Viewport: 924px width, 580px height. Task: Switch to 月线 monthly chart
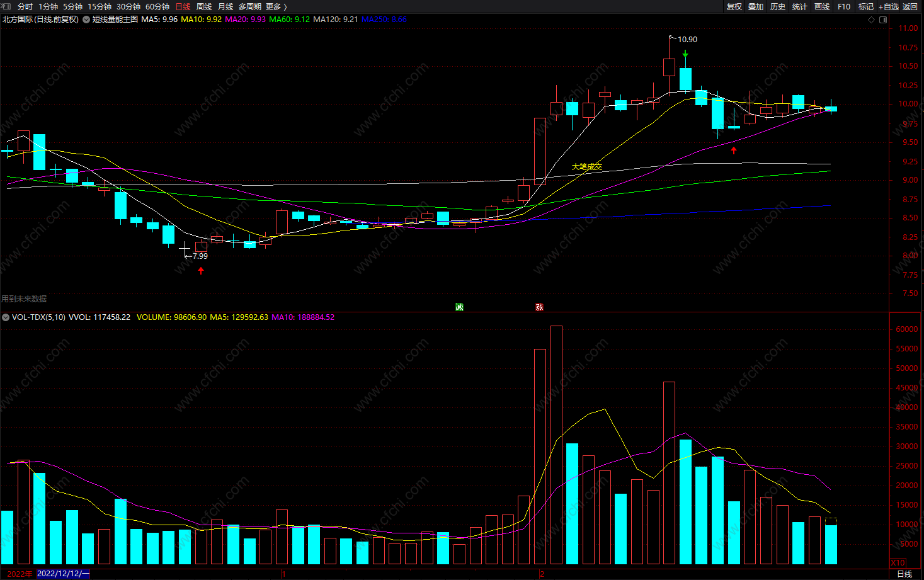[225, 6]
